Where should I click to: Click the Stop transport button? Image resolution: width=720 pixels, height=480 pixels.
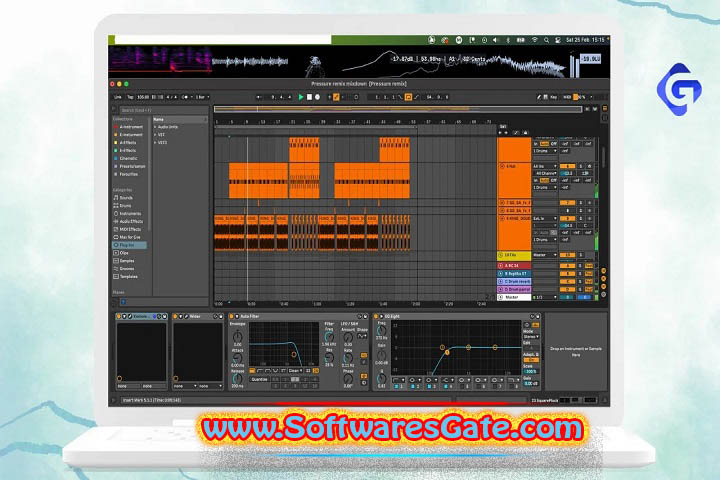[309, 97]
